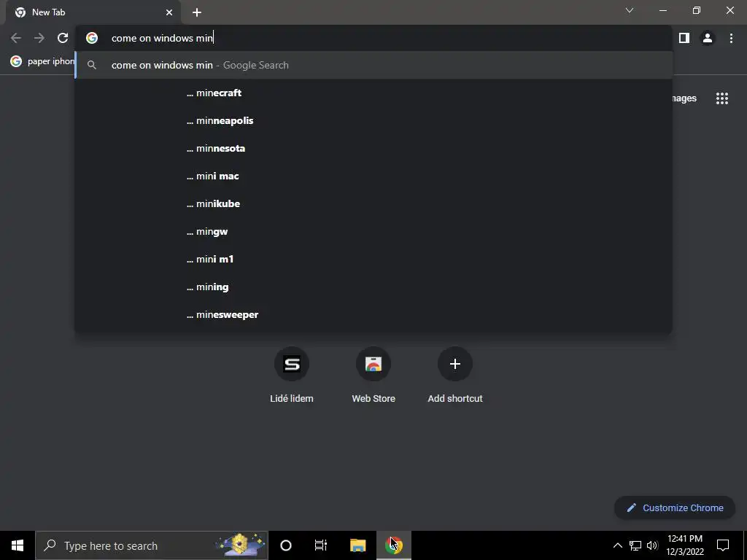The height and width of the screenshot is (560, 747).
Task: Open the side panel icon
Action: (x=684, y=38)
